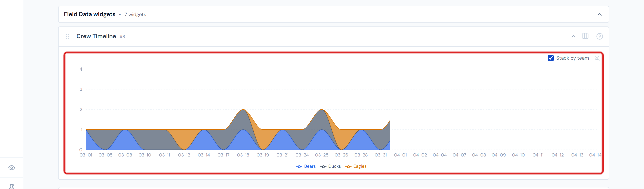Image resolution: width=644 pixels, height=189 pixels.
Task: Click the flask icon in left sidebar
Action: [11, 186]
